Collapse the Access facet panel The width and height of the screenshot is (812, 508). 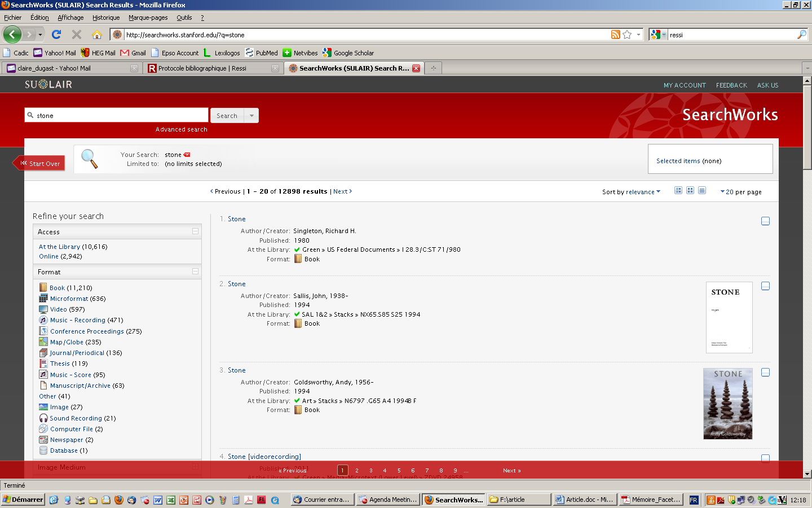pyautogui.click(x=195, y=231)
